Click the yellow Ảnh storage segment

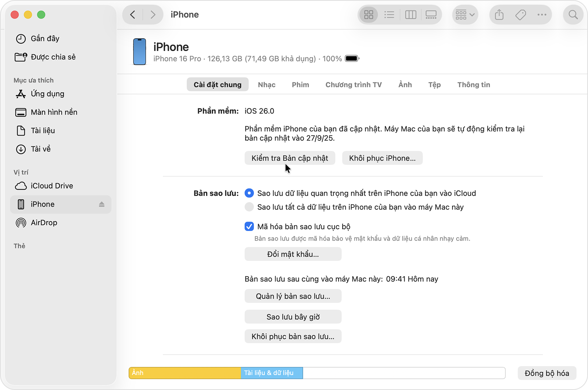tap(185, 373)
